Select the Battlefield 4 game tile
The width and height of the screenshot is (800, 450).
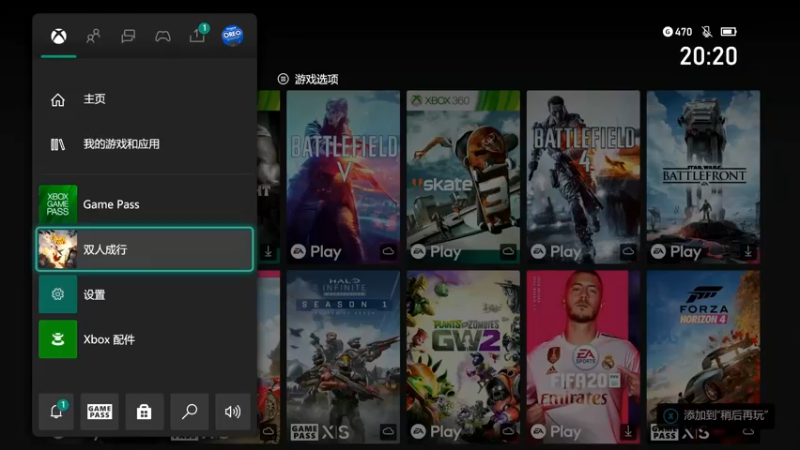tap(583, 177)
